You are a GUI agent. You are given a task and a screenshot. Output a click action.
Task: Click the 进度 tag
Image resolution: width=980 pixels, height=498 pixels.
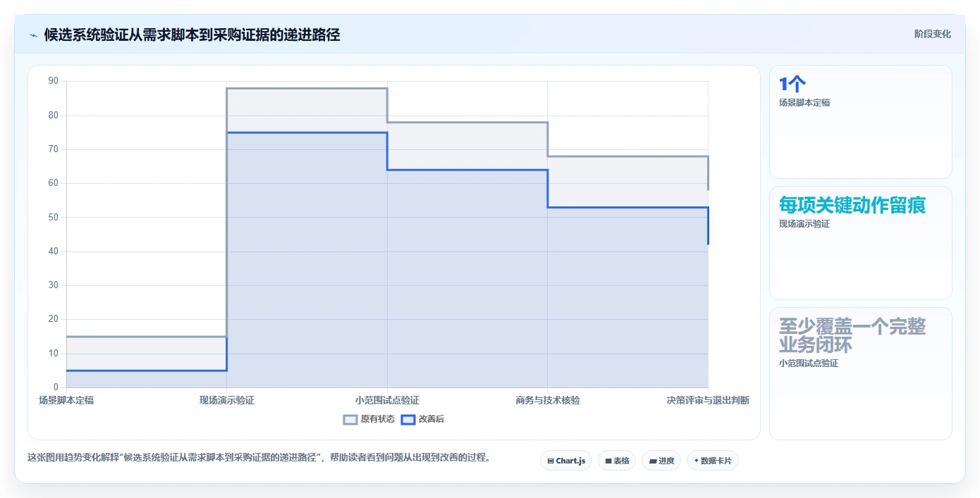click(661, 461)
